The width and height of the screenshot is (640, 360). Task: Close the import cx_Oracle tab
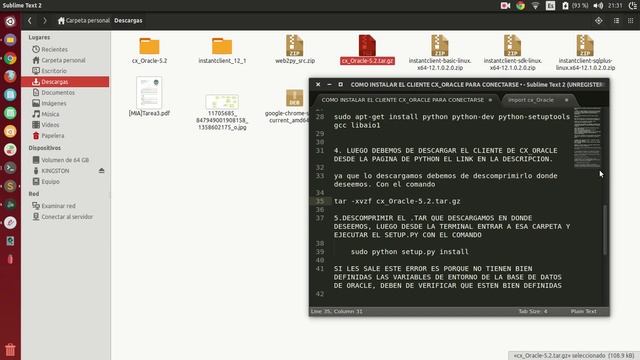click(x=567, y=100)
